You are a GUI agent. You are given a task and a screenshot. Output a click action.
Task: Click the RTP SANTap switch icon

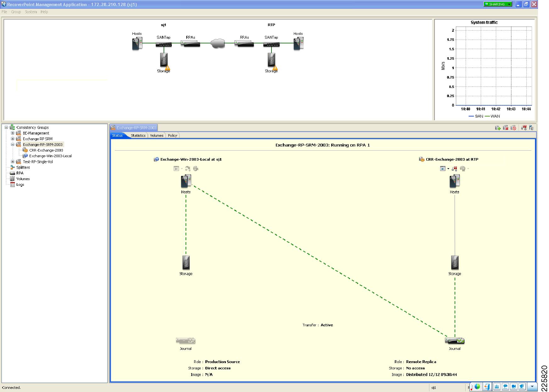pos(271,44)
